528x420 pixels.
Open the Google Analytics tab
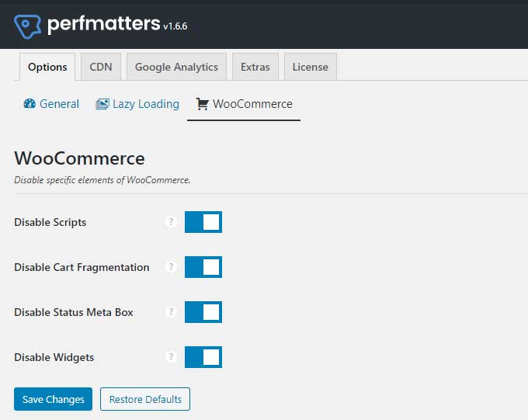[x=176, y=67]
